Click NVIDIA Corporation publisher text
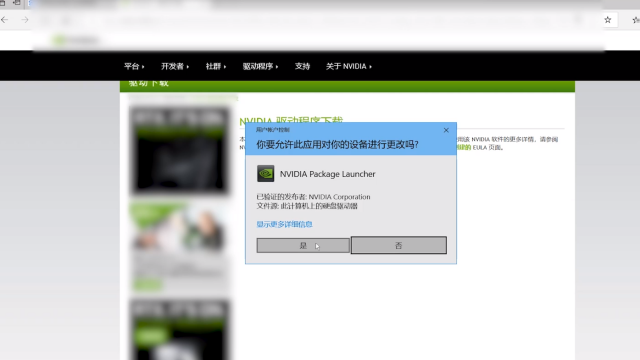 click(339, 197)
